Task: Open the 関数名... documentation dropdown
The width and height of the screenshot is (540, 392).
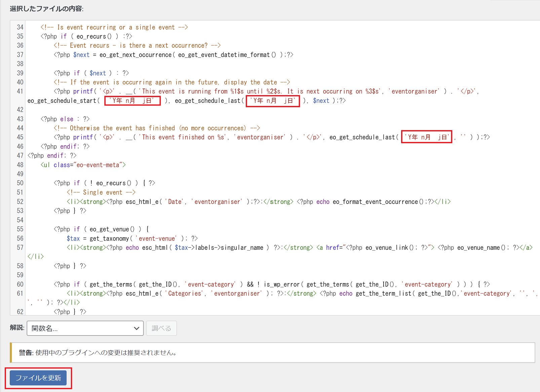Action: [x=85, y=328]
